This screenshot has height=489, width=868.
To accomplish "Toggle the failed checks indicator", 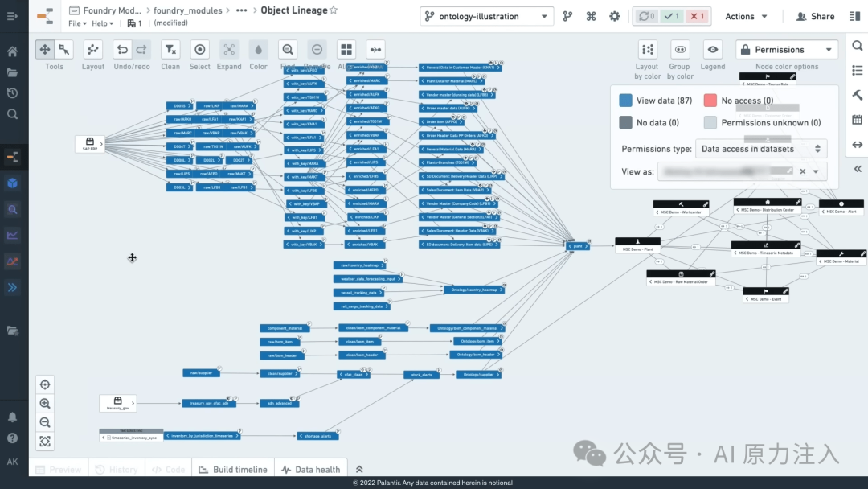I will [x=697, y=17].
